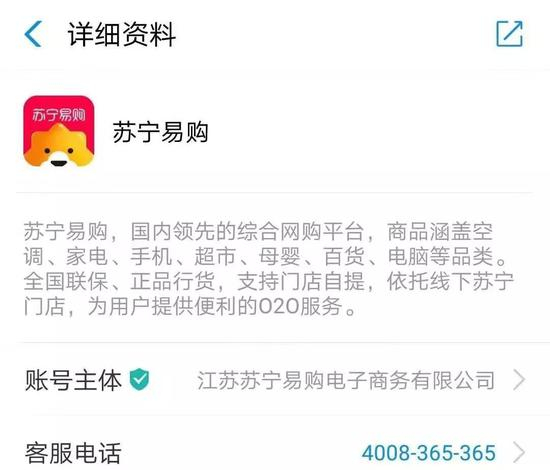Select the 客服电话 label
550x470 pixels.
pyautogui.click(x=73, y=453)
